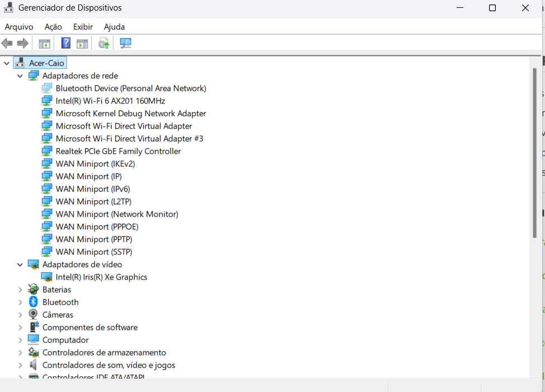Click the Componentes de software icon

coord(34,327)
